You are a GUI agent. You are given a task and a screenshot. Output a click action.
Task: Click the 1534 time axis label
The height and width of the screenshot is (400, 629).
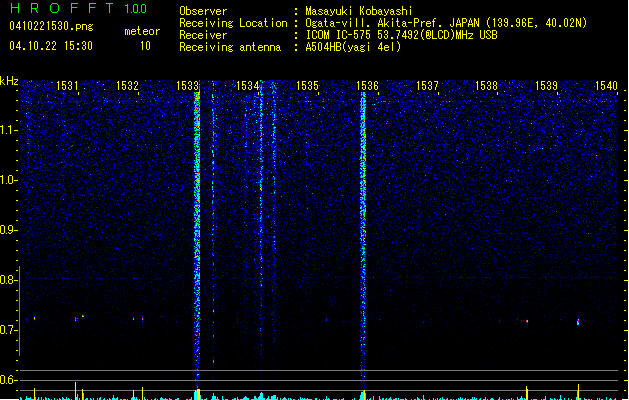[x=247, y=85]
